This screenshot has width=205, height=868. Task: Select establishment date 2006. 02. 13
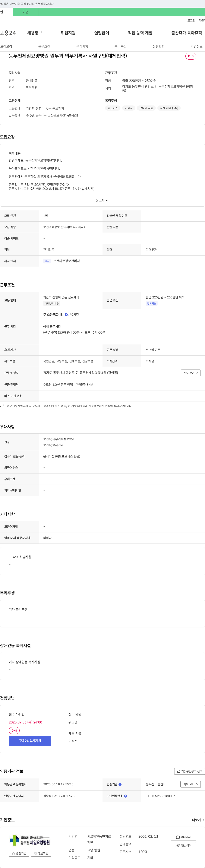pyautogui.click(x=148, y=836)
